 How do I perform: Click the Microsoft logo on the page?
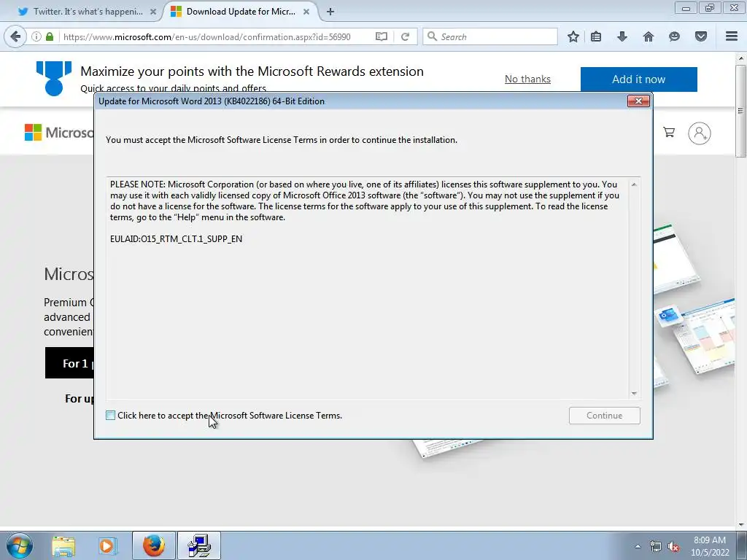click(58, 133)
